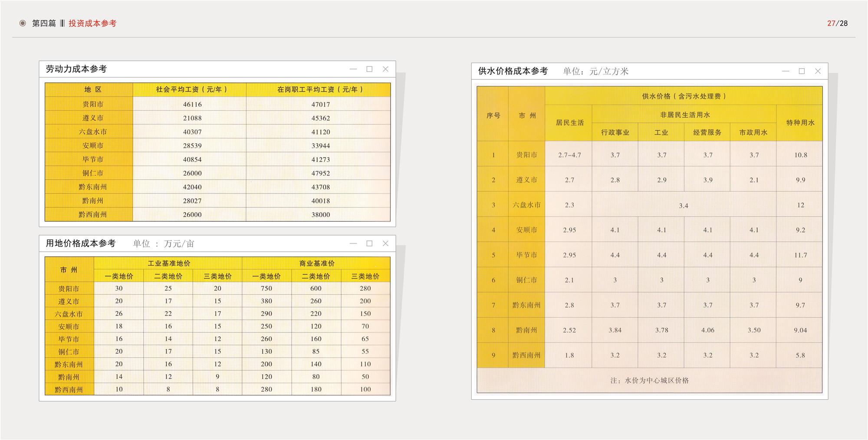Maximize the 用地价格成本参考 window

pyautogui.click(x=369, y=243)
